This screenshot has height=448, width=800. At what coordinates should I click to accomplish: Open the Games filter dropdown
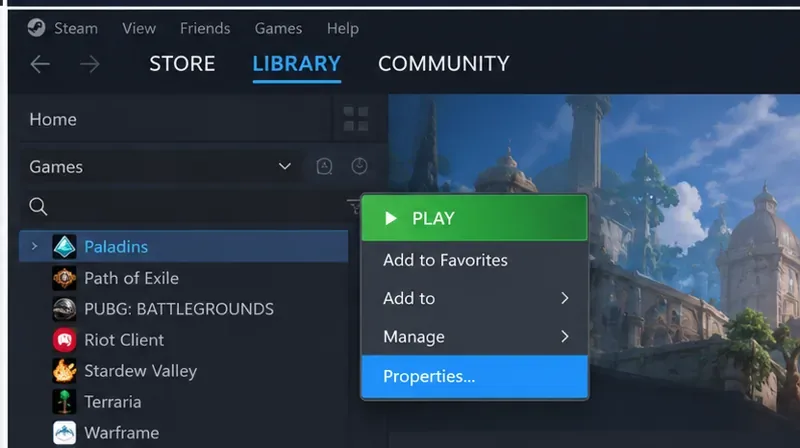161,167
